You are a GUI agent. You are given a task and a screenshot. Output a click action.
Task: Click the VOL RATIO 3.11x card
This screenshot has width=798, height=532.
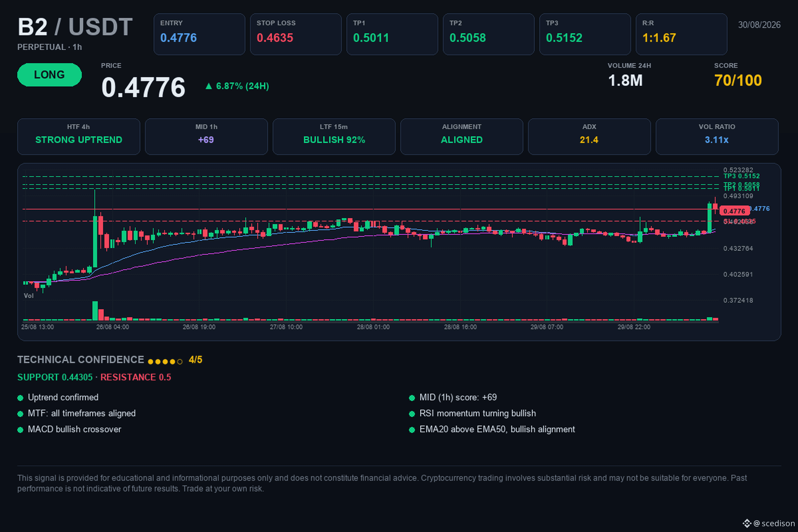coord(717,136)
